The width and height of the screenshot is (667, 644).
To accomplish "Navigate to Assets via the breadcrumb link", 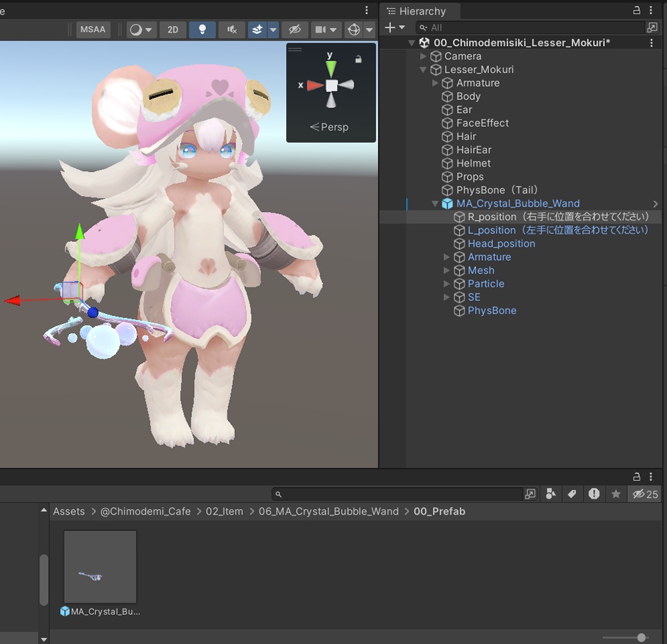I will pos(69,511).
